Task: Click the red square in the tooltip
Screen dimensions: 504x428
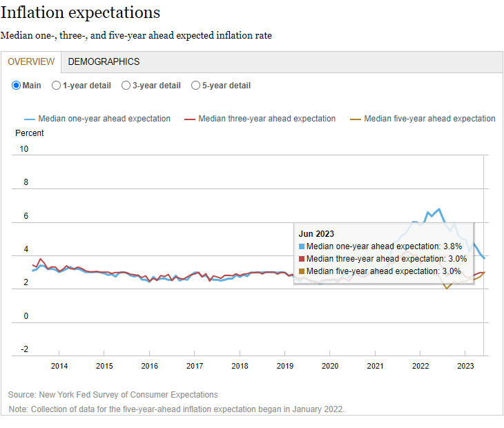Action: point(302,259)
